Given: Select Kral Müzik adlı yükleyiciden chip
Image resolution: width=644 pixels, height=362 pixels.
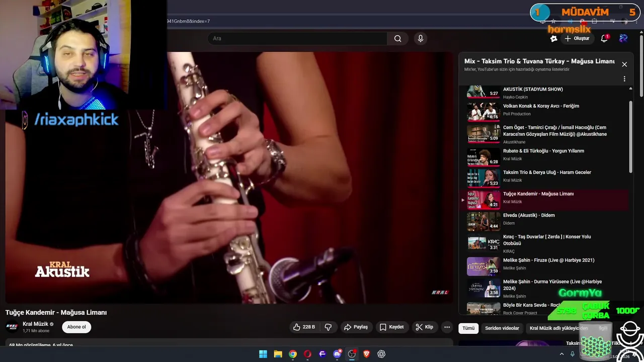Looking at the screenshot, I should point(558,328).
